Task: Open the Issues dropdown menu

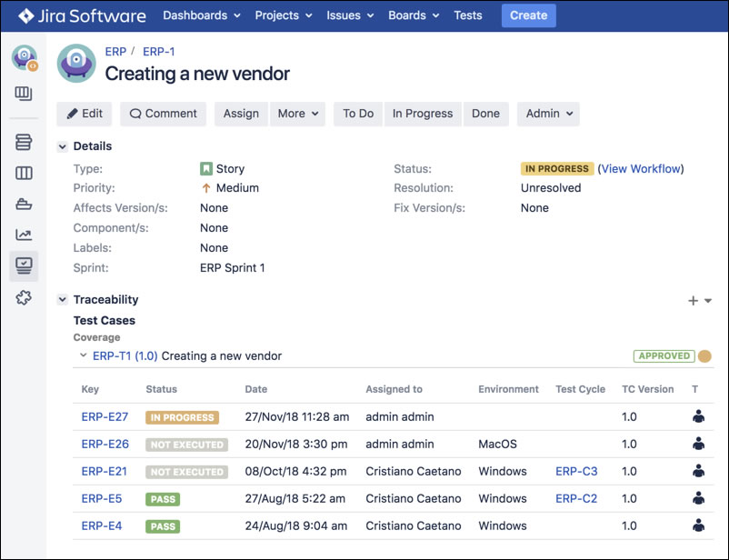Action: [x=350, y=15]
